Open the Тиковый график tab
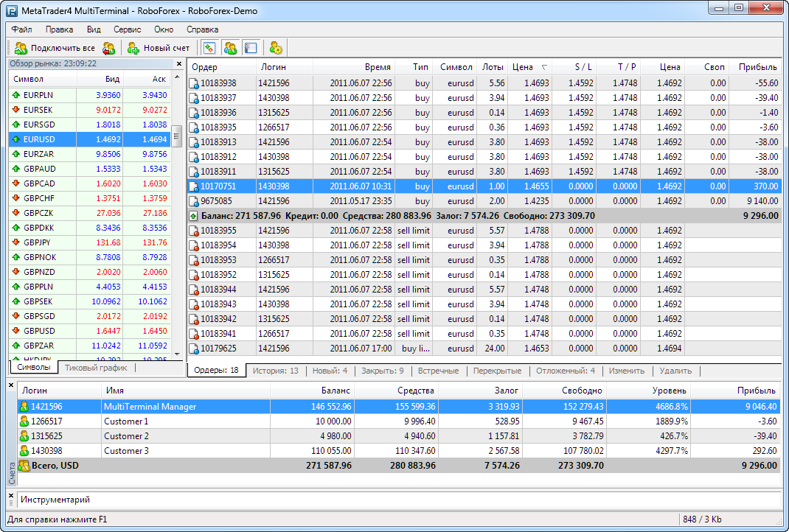Viewport: 789px width, 532px height. tap(96, 368)
